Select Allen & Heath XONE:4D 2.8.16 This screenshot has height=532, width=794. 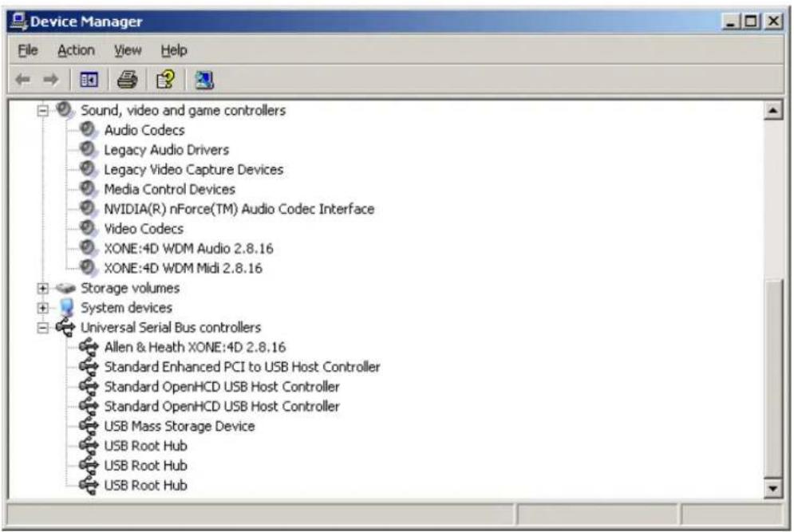pyautogui.click(x=195, y=347)
